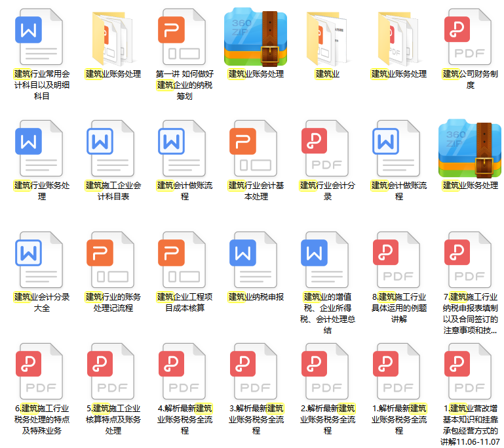Click file name 8.建筑施工行业具体运用的例题讲解
Viewport: 504px width, 448px height.
point(399,308)
